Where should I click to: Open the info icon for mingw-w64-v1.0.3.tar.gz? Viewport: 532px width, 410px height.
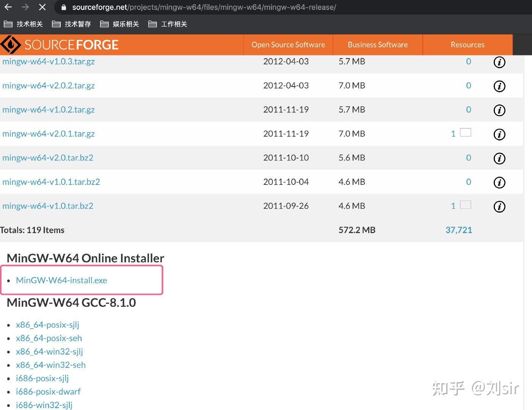[499, 62]
